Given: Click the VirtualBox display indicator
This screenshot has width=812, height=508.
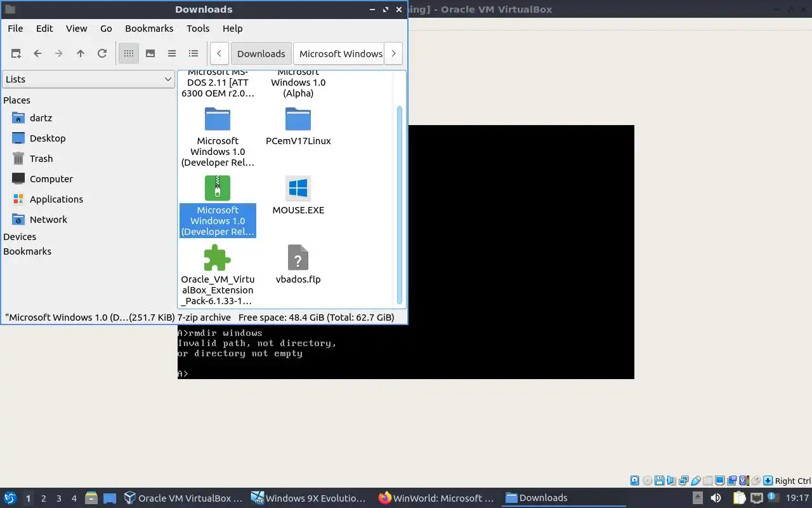Looking at the screenshot, I should point(719,481).
